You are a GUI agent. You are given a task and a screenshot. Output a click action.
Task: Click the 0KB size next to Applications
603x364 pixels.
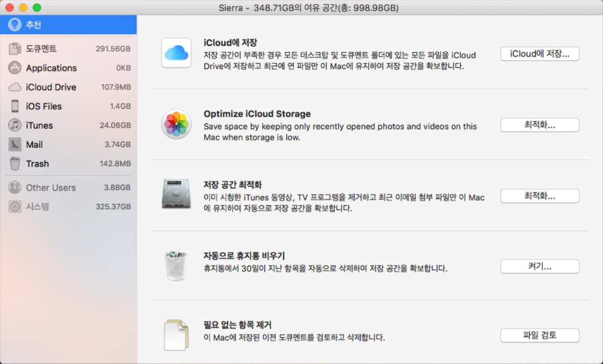pos(123,68)
